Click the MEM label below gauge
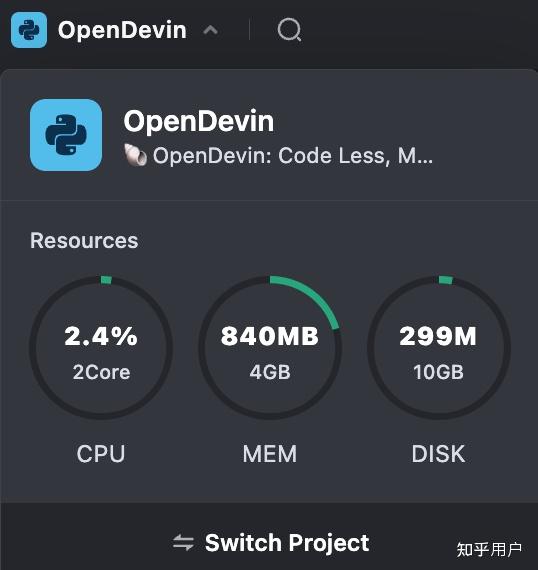The image size is (538, 570). pyautogui.click(x=270, y=454)
